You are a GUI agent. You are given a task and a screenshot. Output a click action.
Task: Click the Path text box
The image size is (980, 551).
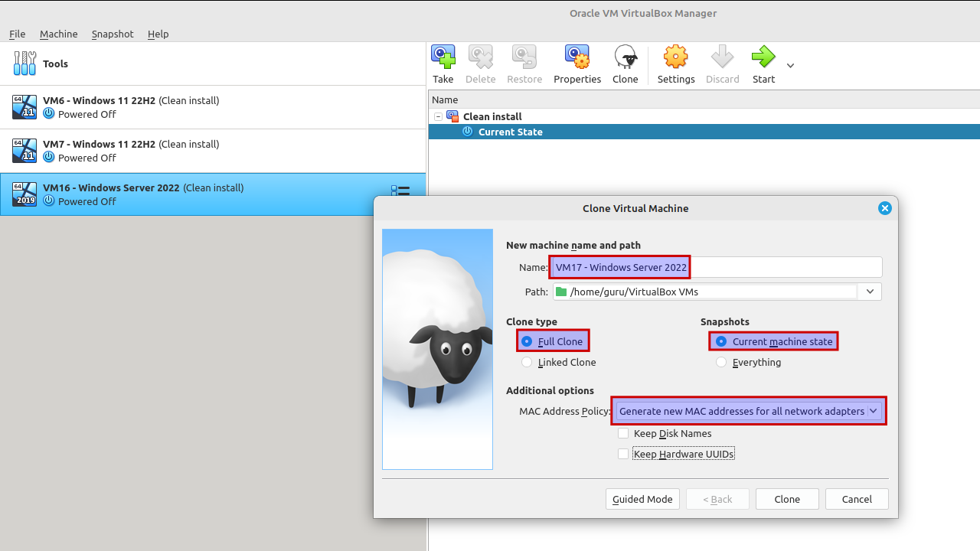pyautogui.click(x=704, y=292)
